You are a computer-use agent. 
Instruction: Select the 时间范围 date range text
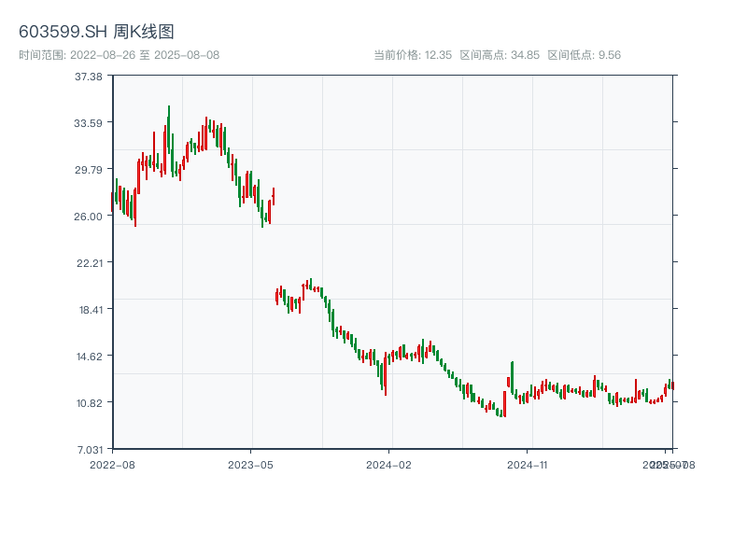click(119, 55)
